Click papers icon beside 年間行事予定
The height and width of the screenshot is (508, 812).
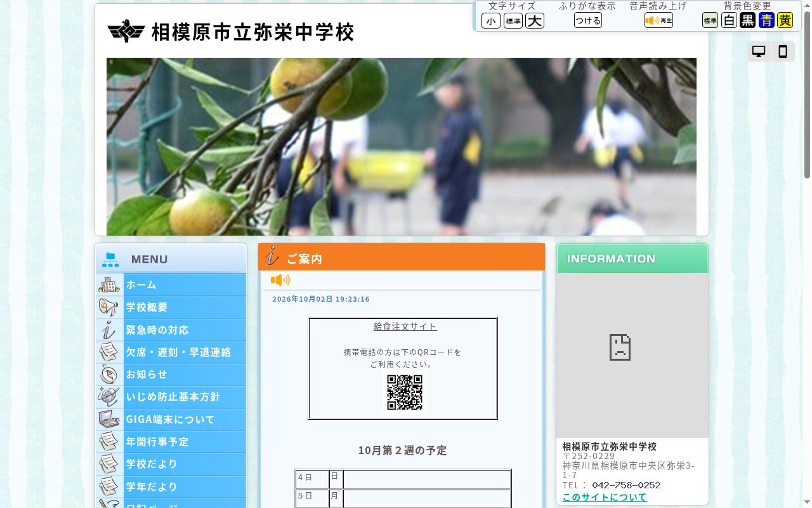[109, 442]
